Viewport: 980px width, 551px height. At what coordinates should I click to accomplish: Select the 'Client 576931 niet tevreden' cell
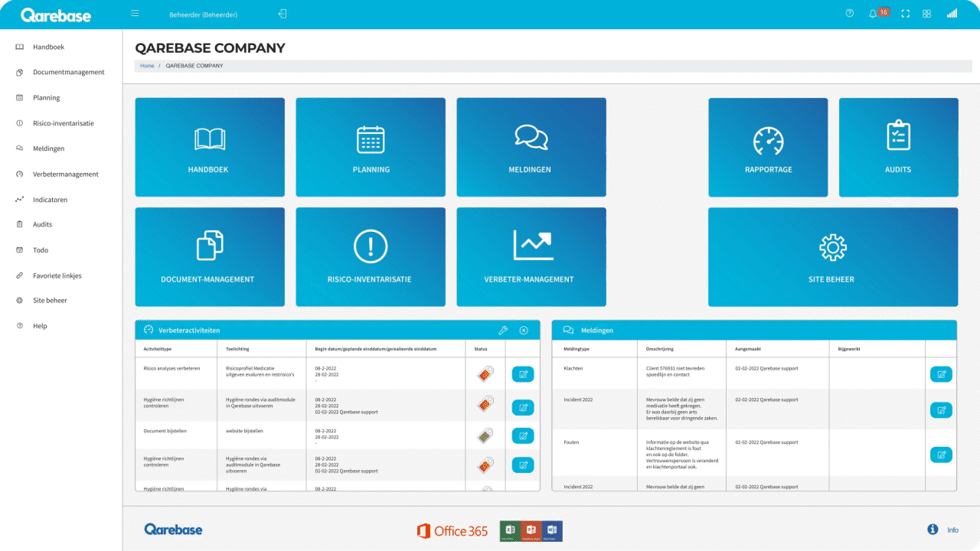(x=675, y=372)
